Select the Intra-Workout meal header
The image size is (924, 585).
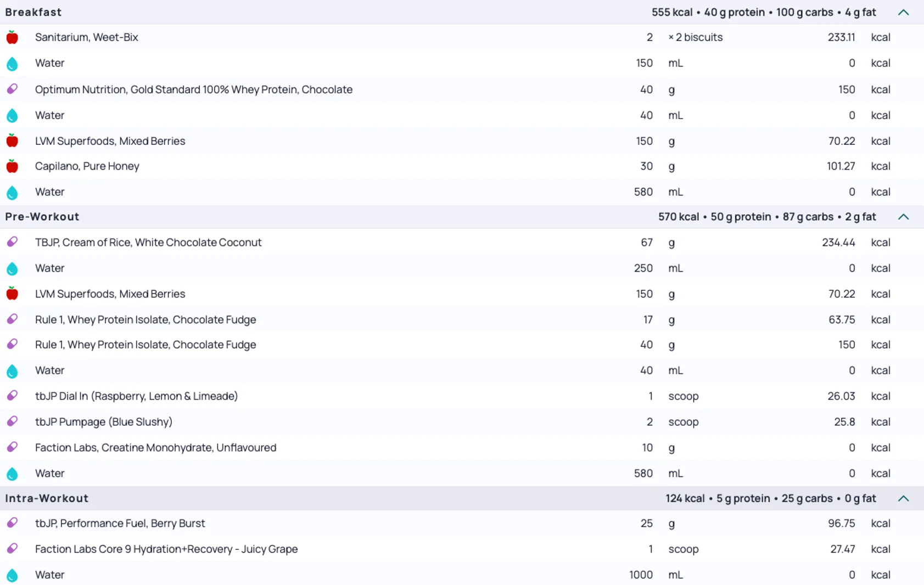tap(47, 498)
